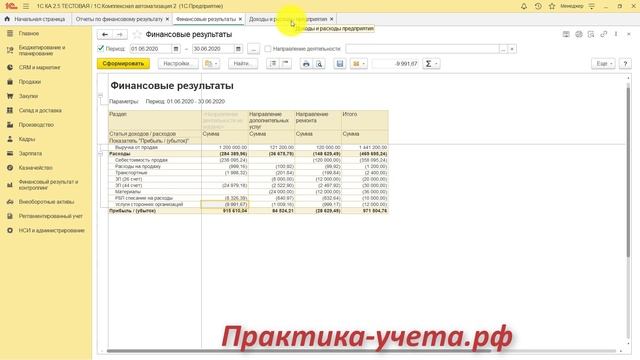Click the Сформировать button

tap(123, 64)
